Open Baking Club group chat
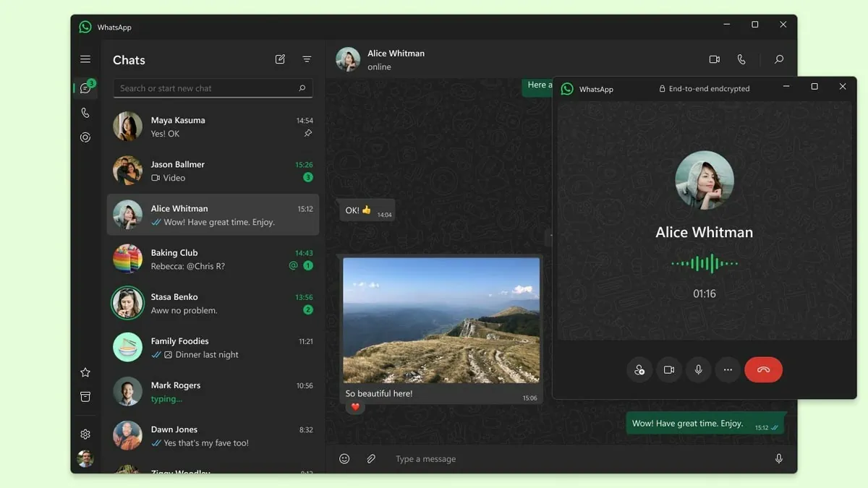 213,259
